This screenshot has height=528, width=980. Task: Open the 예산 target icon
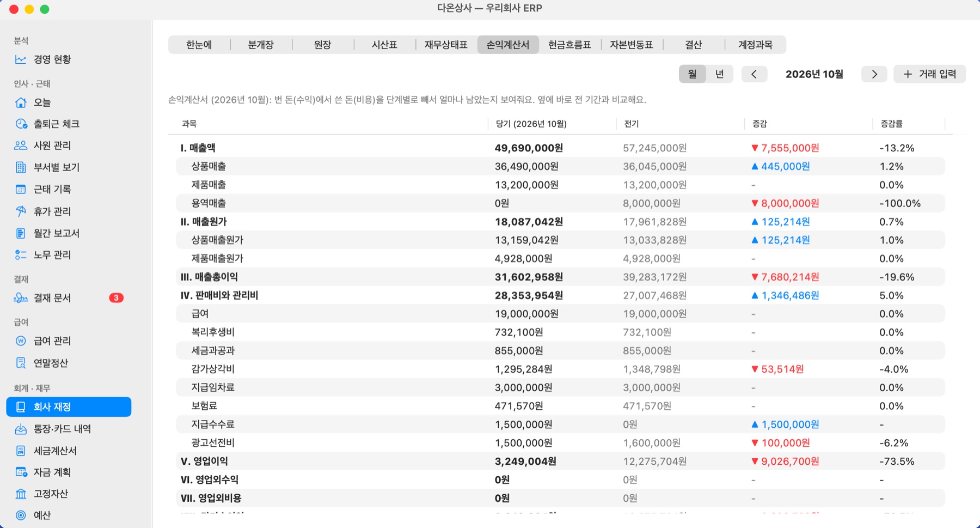(21, 515)
